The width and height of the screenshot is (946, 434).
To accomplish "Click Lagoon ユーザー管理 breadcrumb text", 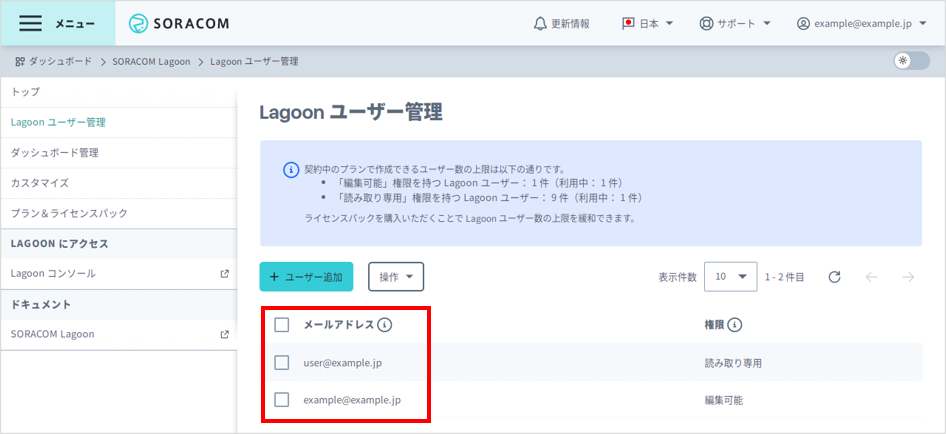I will point(254,62).
